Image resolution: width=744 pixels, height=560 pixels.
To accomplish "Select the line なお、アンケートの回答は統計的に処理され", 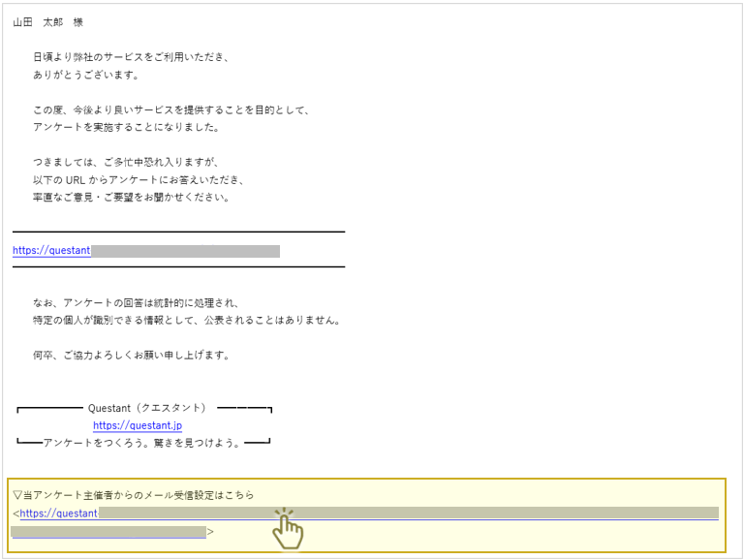I will click(x=136, y=303).
